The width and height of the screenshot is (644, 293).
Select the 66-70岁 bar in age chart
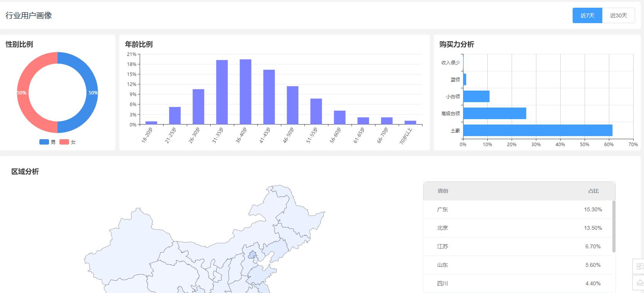[x=387, y=121]
